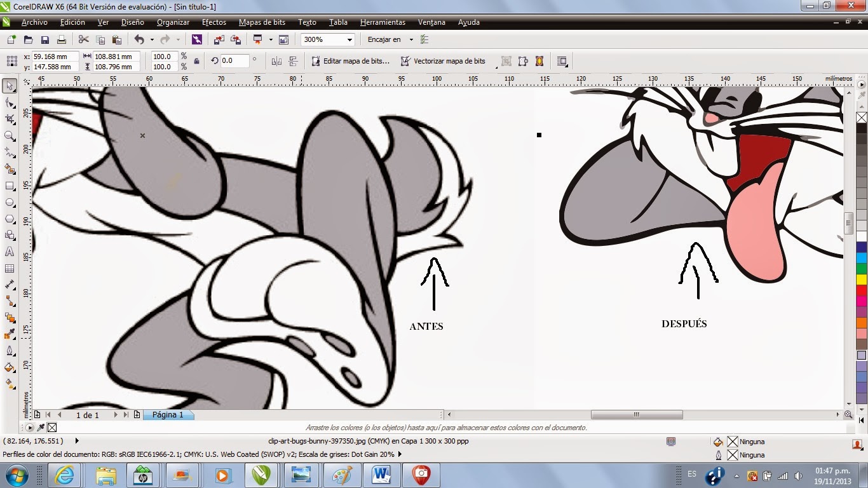Select the Text tool

(x=10, y=252)
